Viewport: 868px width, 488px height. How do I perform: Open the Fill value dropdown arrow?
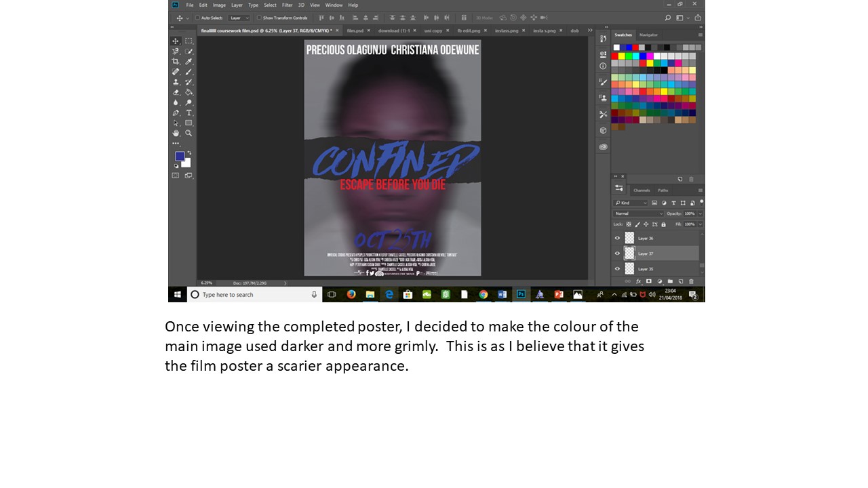tap(700, 224)
